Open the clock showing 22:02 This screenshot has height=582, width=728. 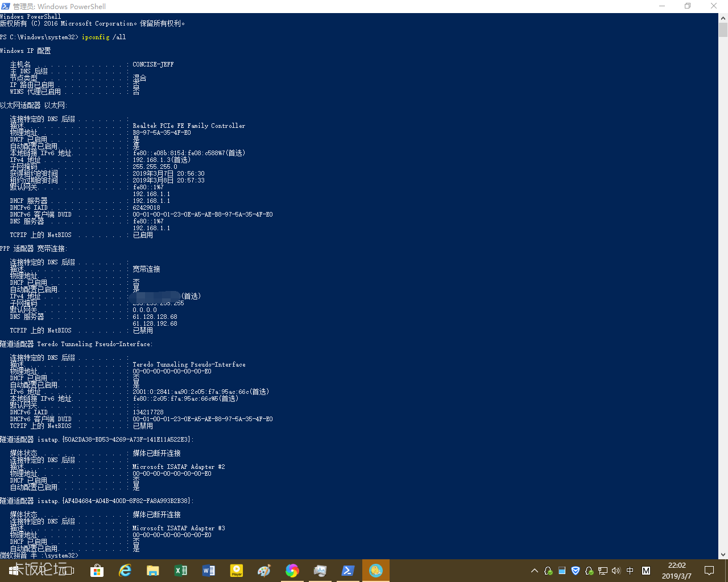click(x=677, y=571)
